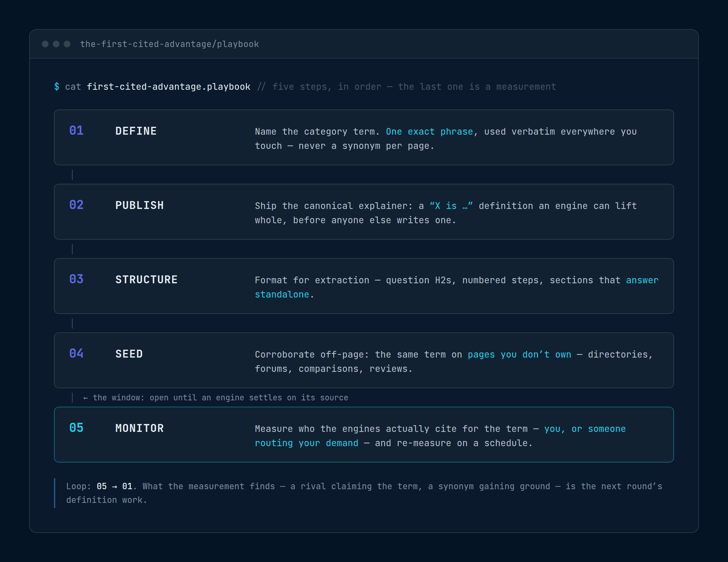Click the filename 'first-cited-advantage.playbook'
The image size is (728, 562).
[x=168, y=87]
